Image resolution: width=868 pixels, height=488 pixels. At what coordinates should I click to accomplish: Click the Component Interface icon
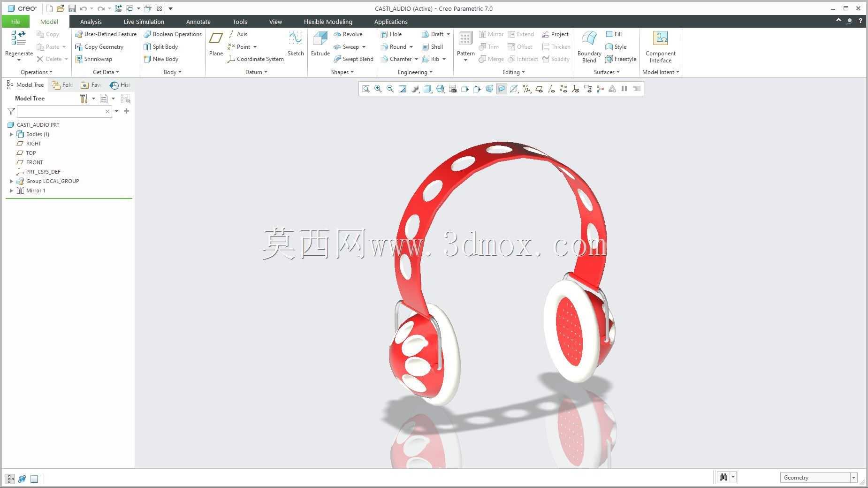[x=661, y=38]
